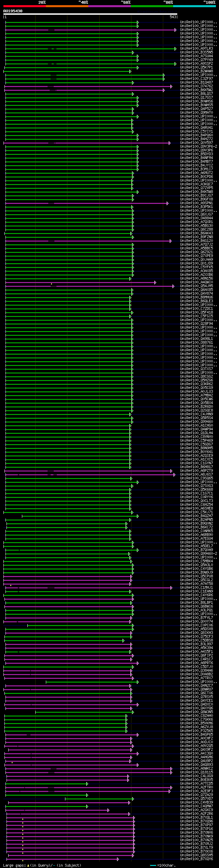Open hit UniRef100_Q7PY49
The image size is (219, 868).
click(196, 60)
